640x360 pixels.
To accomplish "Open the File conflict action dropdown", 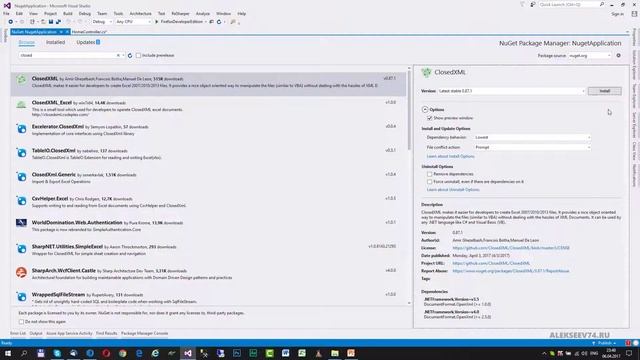I will [532, 147].
